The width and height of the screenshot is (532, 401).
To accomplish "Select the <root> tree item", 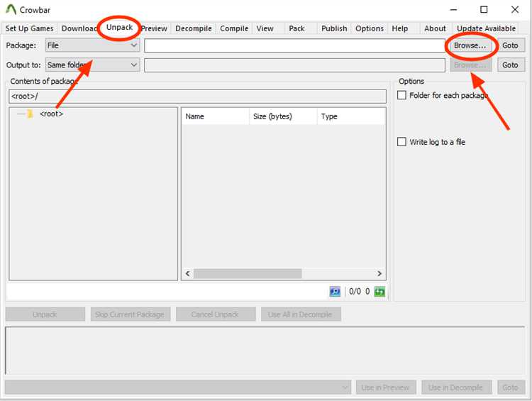I will [x=51, y=114].
